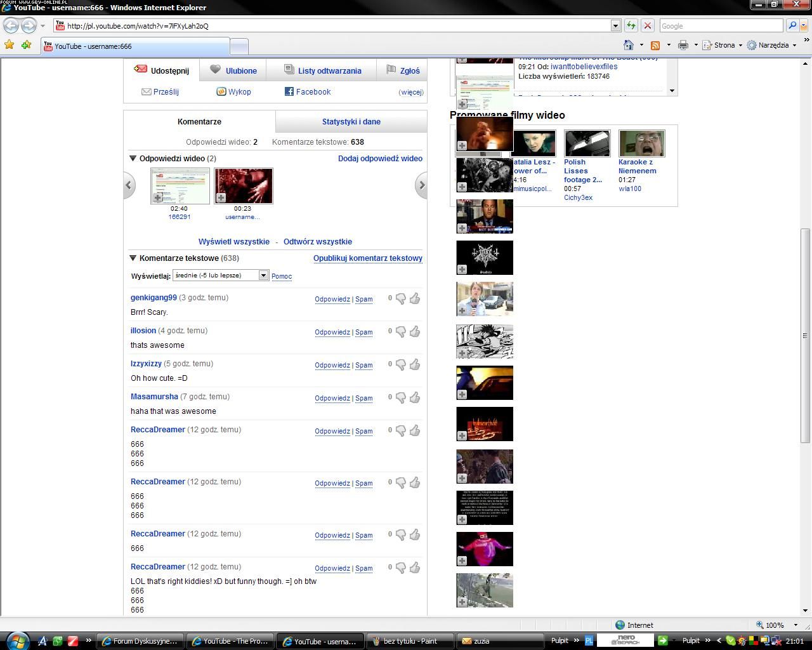This screenshot has height=650, width=812.
Task: Thumbs down genkigang99's comment
Action: coord(401,298)
